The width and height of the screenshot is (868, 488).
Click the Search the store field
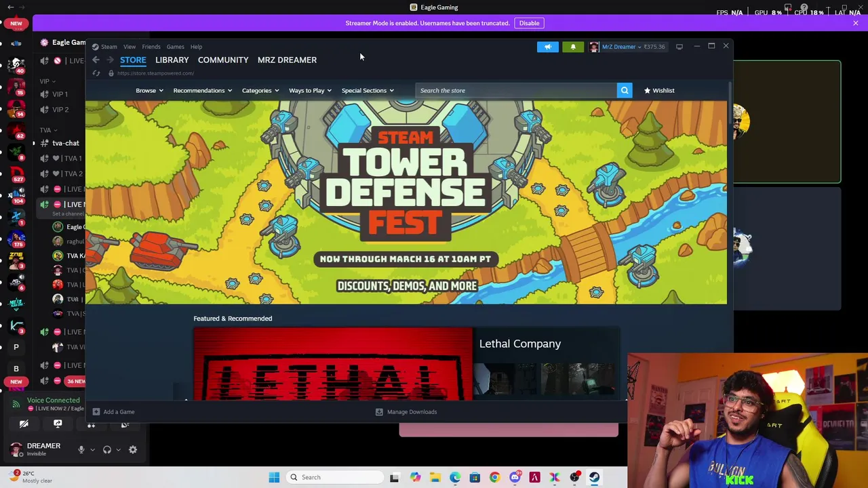pyautogui.click(x=516, y=90)
